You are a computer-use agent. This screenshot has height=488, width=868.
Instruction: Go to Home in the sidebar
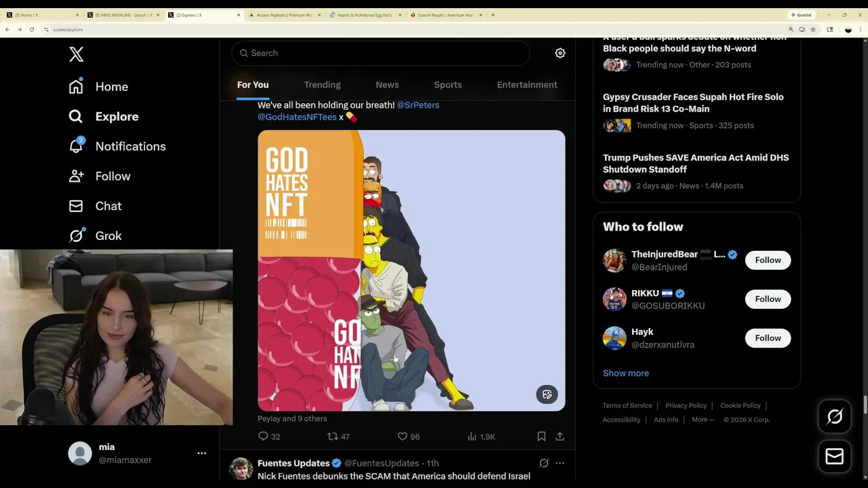point(98,87)
